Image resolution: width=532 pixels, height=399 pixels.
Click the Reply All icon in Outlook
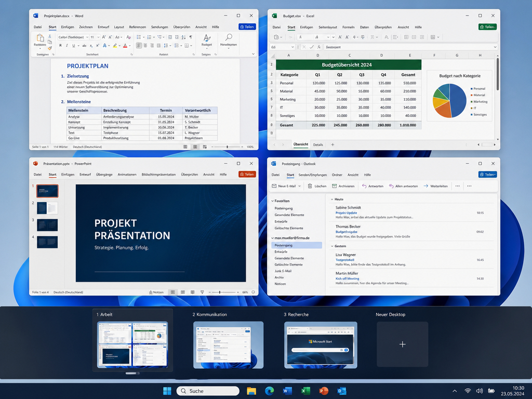391,186
